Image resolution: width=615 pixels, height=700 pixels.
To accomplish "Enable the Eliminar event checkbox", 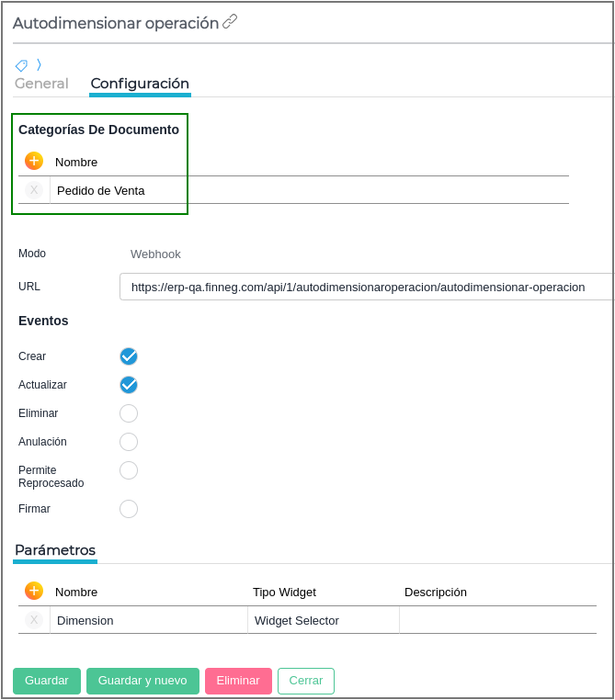I will coord(129,413).
